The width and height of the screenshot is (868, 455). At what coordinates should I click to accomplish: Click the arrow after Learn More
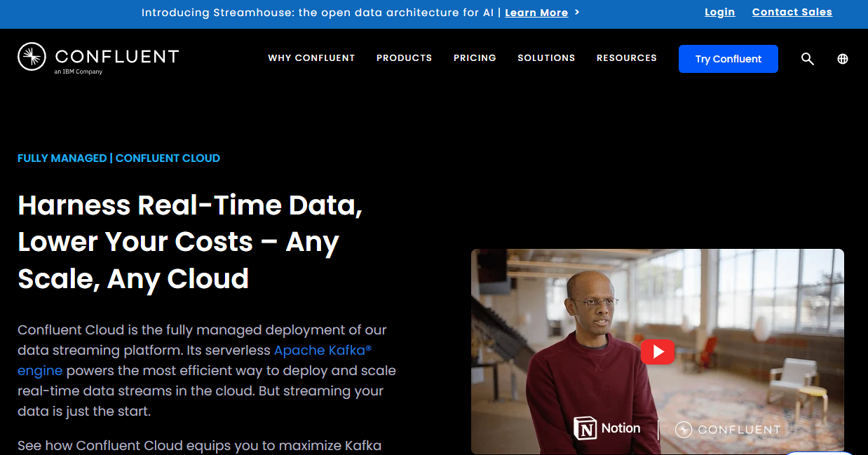pos(577,12)
